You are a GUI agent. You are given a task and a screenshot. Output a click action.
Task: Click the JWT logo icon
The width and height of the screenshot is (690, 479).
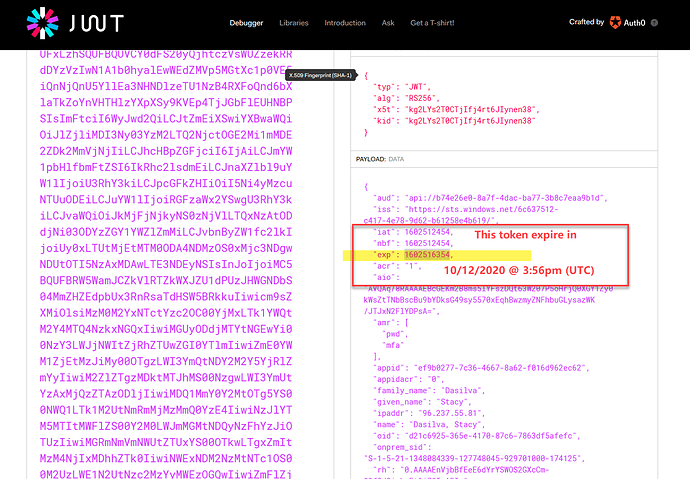tap(42, 23)
